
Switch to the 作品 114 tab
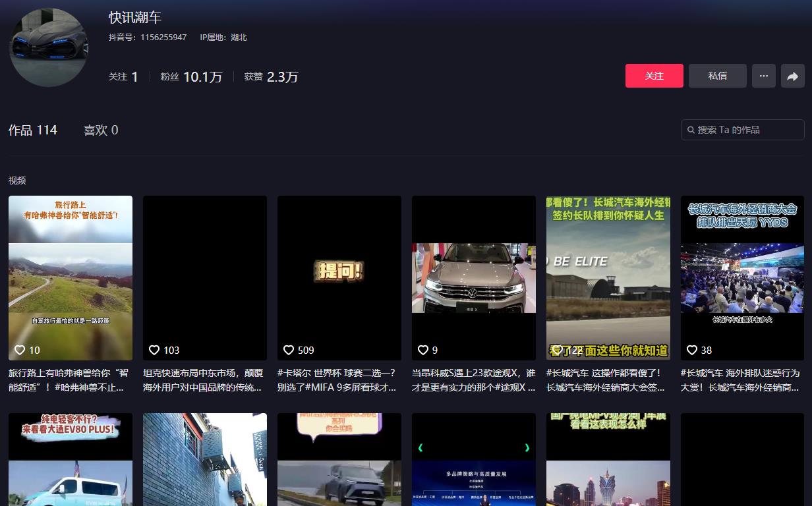click(33, 130)
